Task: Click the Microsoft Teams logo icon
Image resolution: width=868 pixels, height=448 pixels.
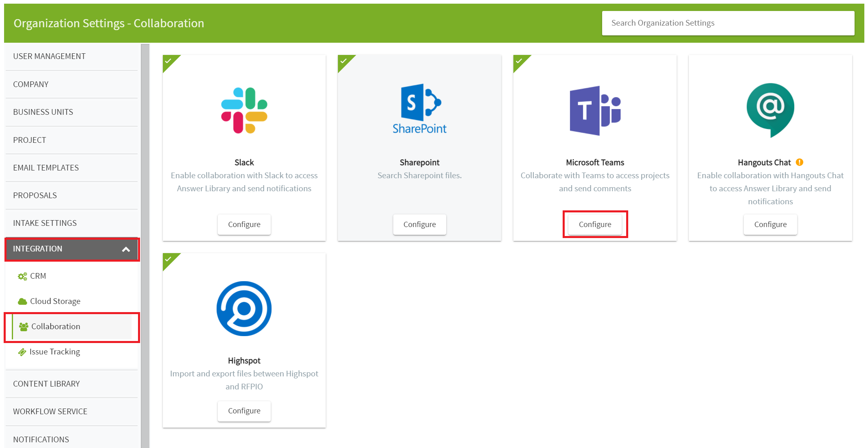Action: coord(595,110)
